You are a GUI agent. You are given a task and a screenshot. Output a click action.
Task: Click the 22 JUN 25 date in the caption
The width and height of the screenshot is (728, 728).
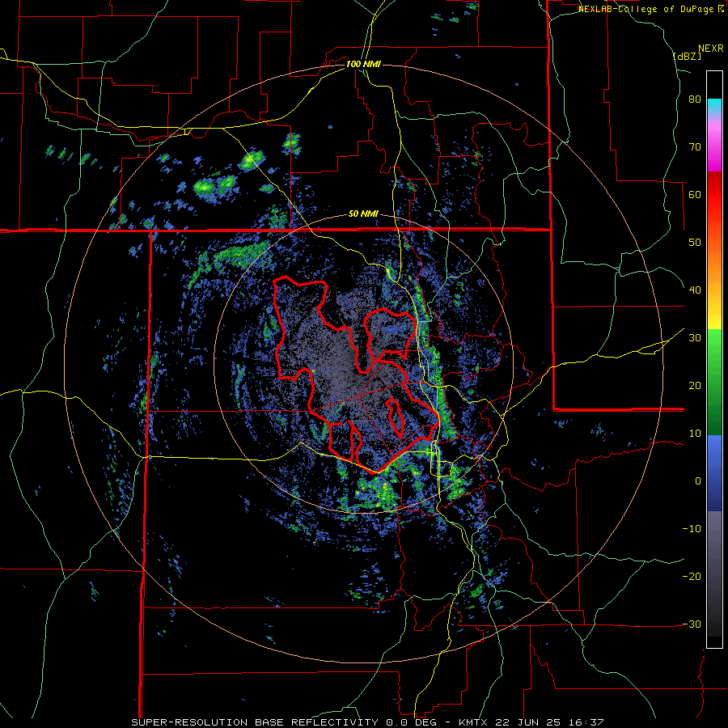[x=529, y=722]
